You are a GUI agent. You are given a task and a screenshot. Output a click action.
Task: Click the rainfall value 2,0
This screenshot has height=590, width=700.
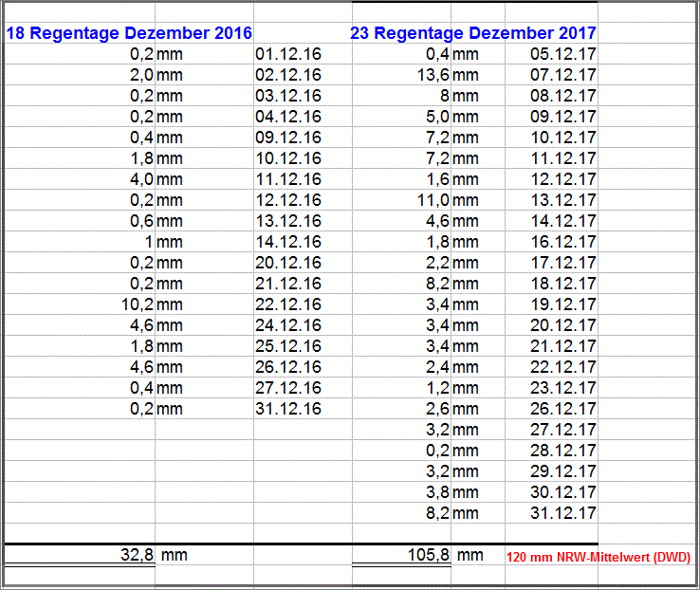[x=142, y=76]
